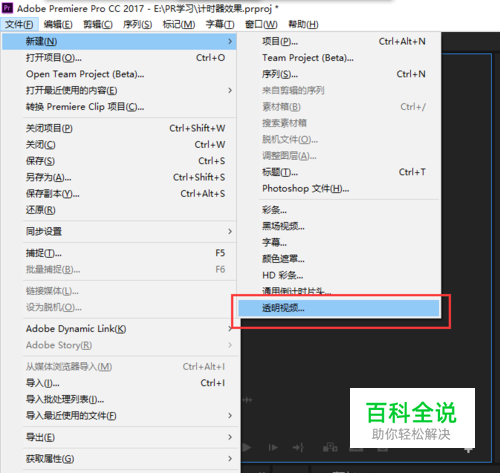Choose 黑场视频... in New submenu

[339, 226]
